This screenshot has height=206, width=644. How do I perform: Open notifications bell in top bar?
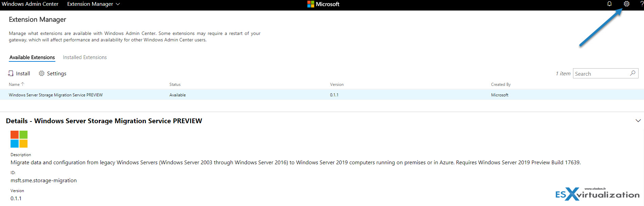(x=609, y=4)
